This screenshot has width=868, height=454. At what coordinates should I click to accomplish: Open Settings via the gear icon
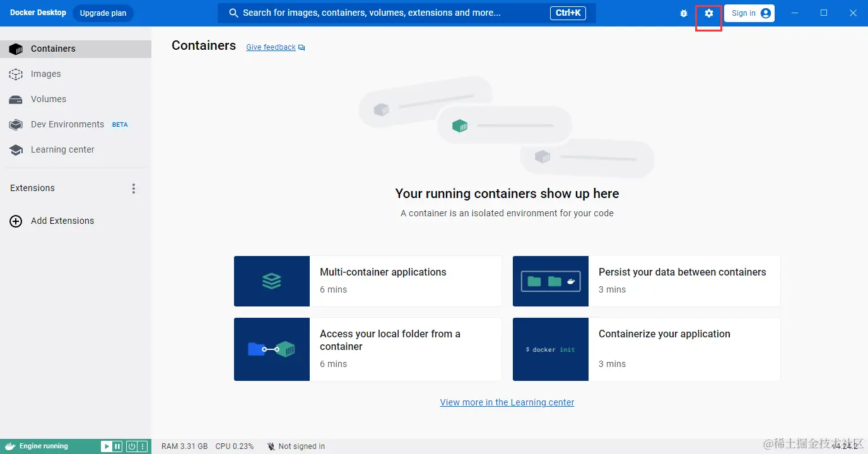click(709, 13)
